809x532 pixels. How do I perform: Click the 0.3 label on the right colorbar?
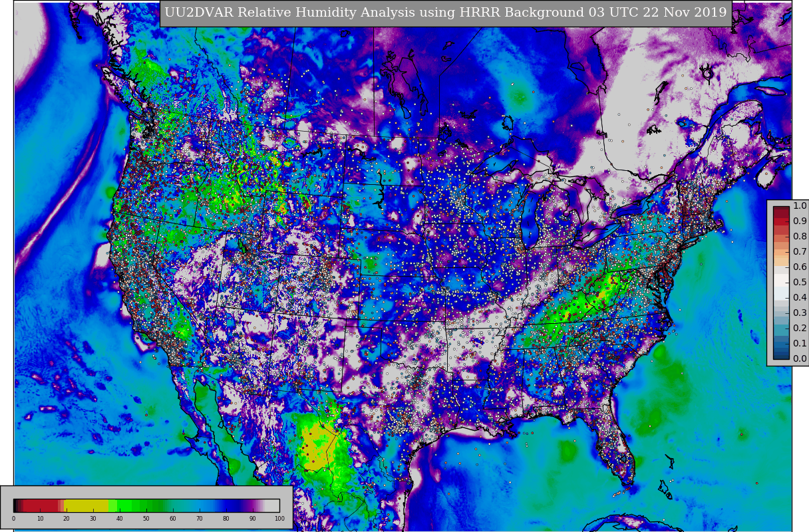click(800, 313)
